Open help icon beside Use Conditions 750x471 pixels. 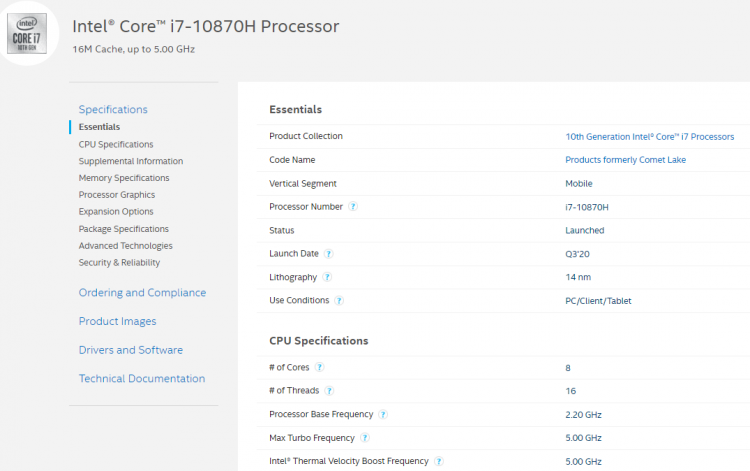(x=339, y=300)
